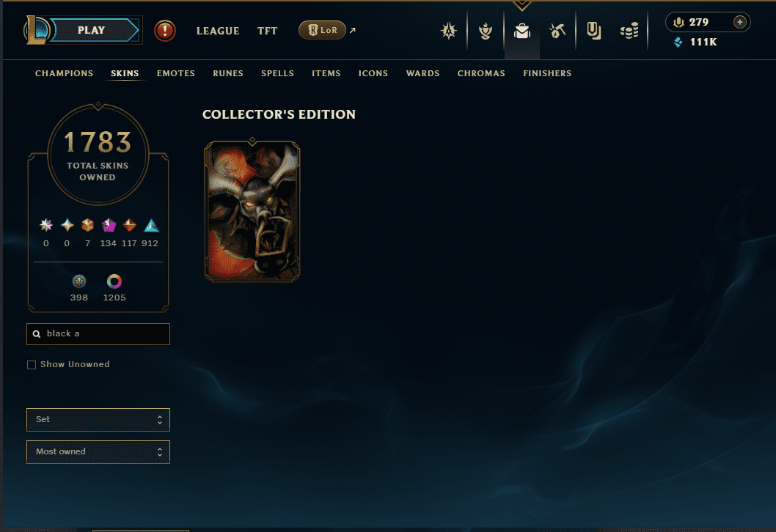Enable the Show Unowned checkbox
Viewport: 776px width, 532px height.
[32, 365]
